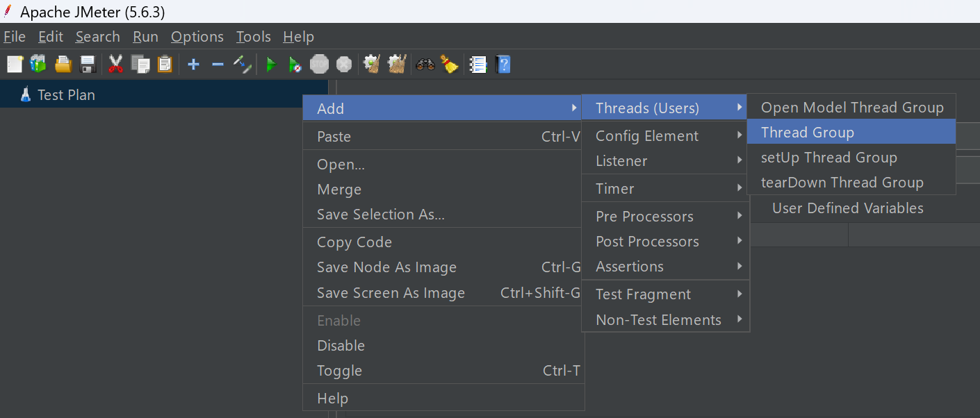
Task: Choose Open Model Thread Group
Action: (851, 108)
